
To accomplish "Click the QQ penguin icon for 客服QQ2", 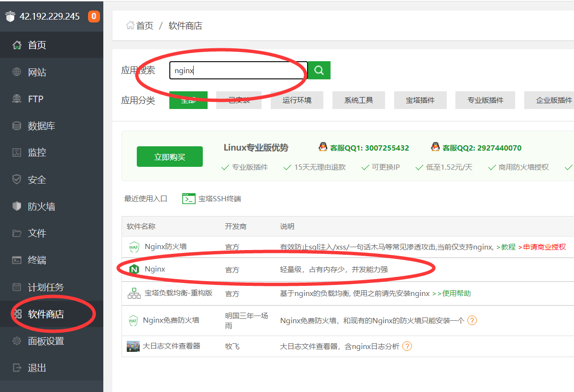I will tap(435, 147).
